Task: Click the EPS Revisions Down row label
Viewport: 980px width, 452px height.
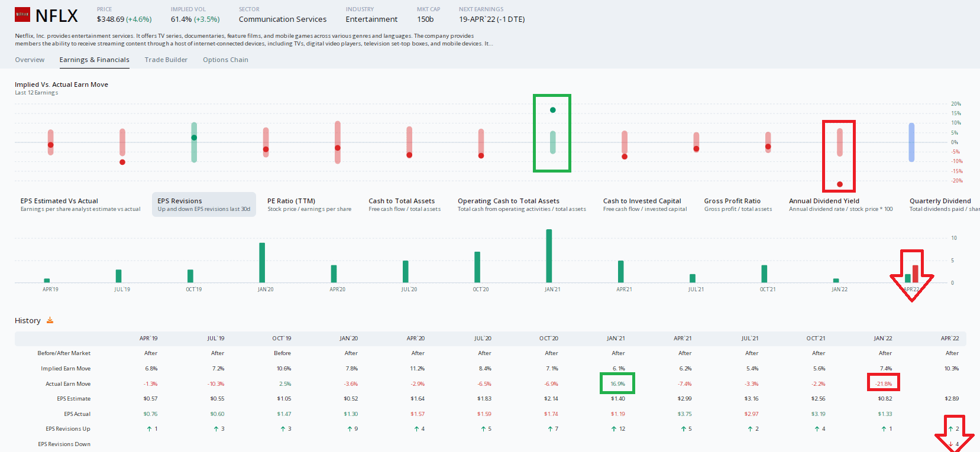Action: 64,444
